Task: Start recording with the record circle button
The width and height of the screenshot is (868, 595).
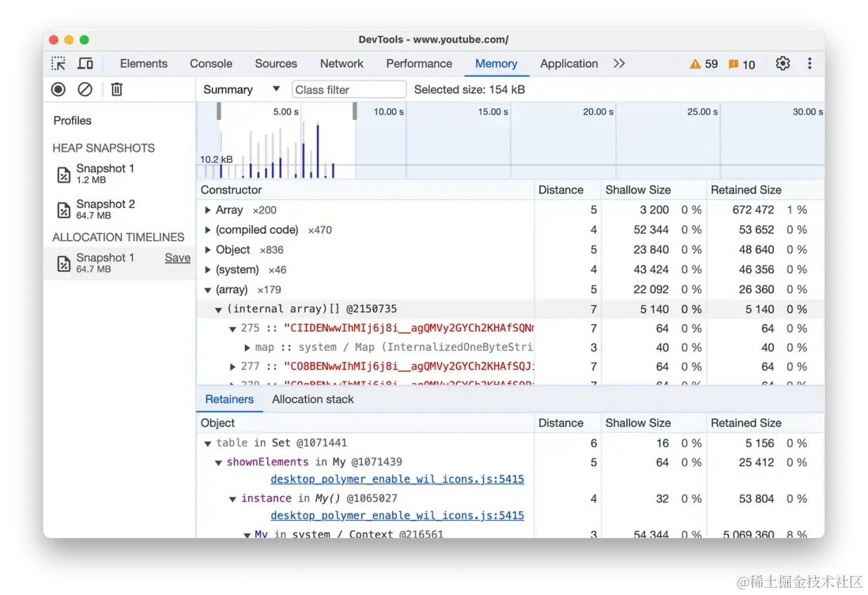Action: [x=58, y=89]
